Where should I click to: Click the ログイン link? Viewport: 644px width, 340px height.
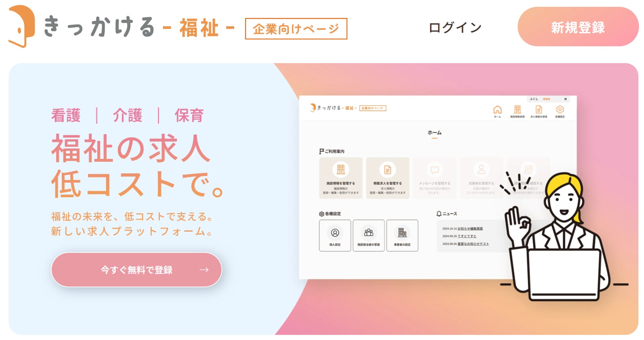[x=455, y=28]
